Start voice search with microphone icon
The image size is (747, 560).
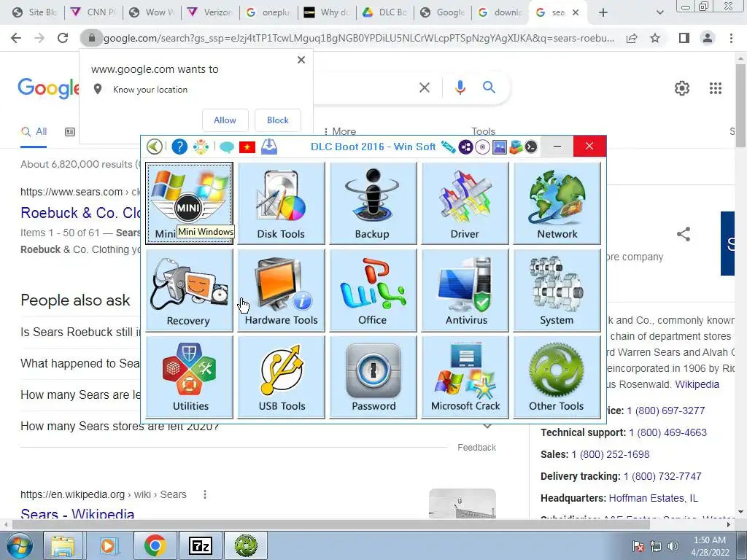coord(460,87)
